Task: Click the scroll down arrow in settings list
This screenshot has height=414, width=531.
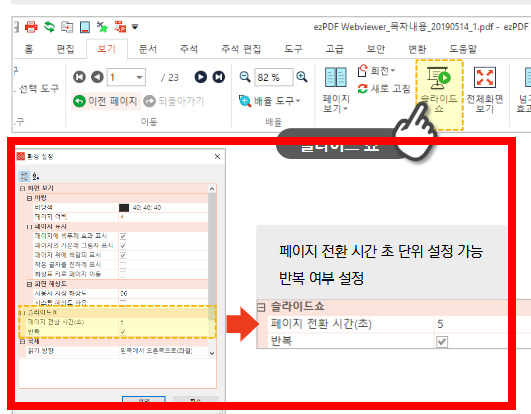Action: tap(212, 353)
